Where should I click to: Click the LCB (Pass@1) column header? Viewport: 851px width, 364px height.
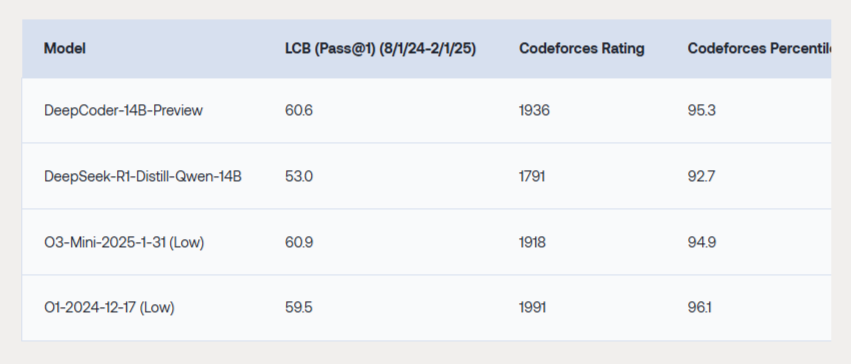tap(380, 49)
